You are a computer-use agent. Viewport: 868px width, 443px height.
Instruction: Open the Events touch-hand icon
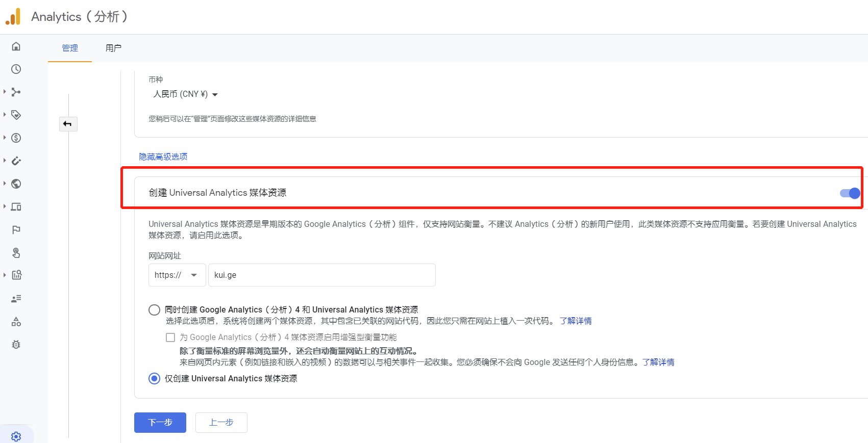pos(16,253)
